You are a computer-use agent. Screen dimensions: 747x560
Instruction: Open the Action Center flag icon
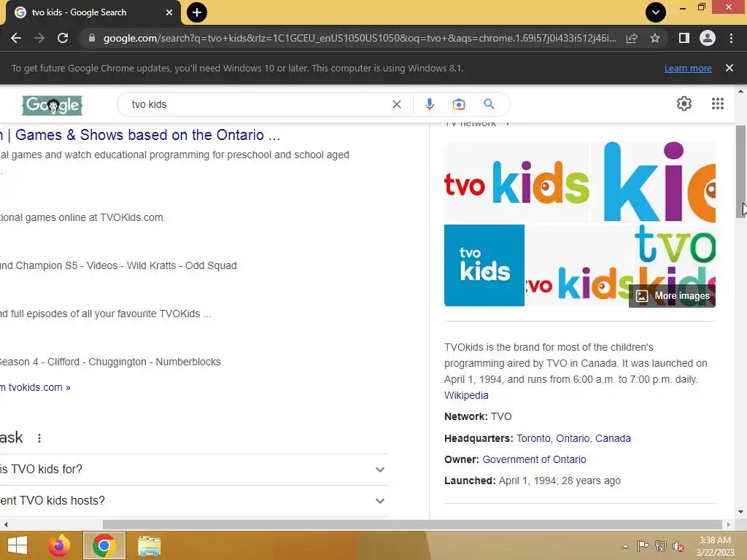pos(643,545)
